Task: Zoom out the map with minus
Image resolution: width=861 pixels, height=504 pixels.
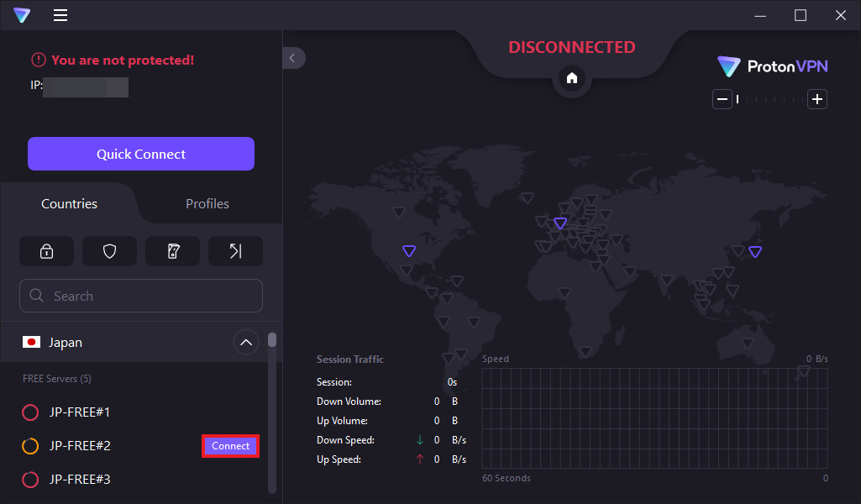Action: click(x=722, y=99)
